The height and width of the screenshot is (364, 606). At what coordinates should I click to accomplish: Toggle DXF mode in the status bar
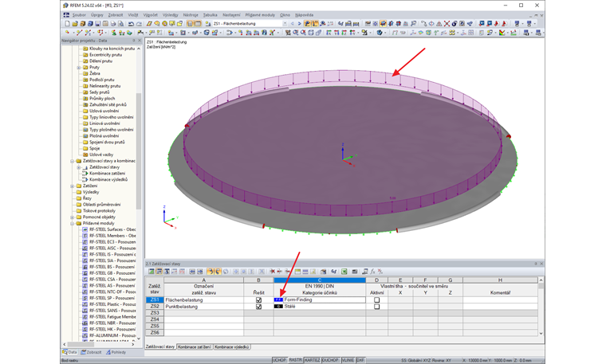360,360
